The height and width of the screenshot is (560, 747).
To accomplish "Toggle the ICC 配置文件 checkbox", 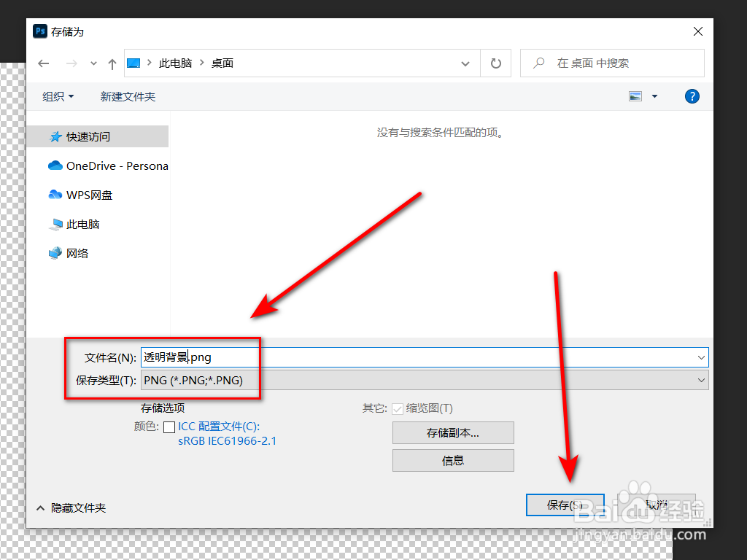I will tap(169, 427).
